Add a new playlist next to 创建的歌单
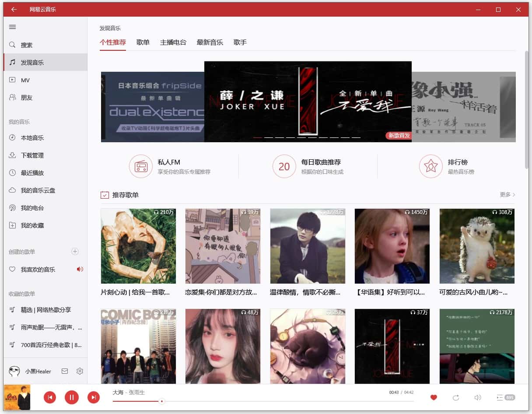Screen dimensions: 532x414 (75, 252)
